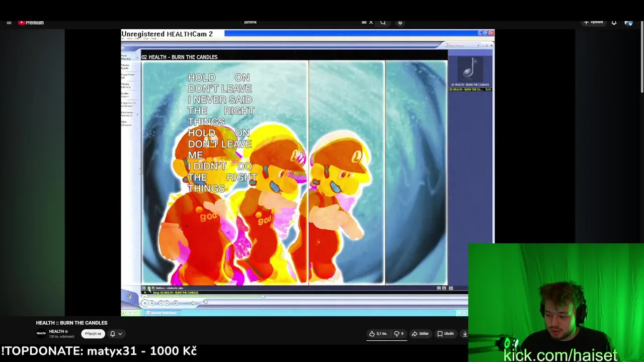Open the HEALTH channel avatar
The width and height of the screenshot is (644, 362).
[41, 333]
